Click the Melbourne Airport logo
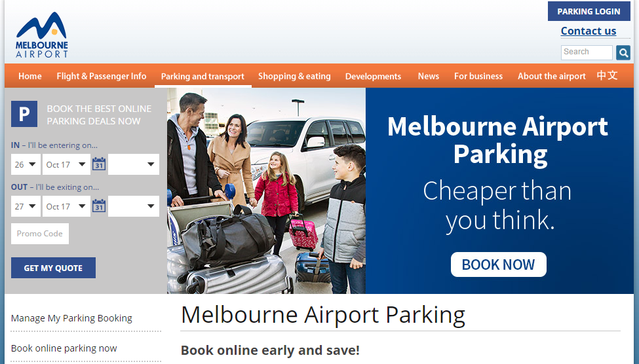 41,35
